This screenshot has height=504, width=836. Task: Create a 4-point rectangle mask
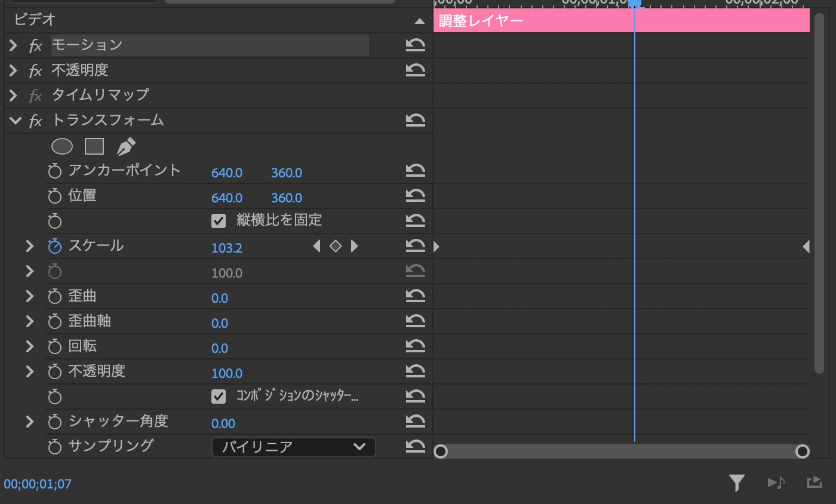point(94,146)
